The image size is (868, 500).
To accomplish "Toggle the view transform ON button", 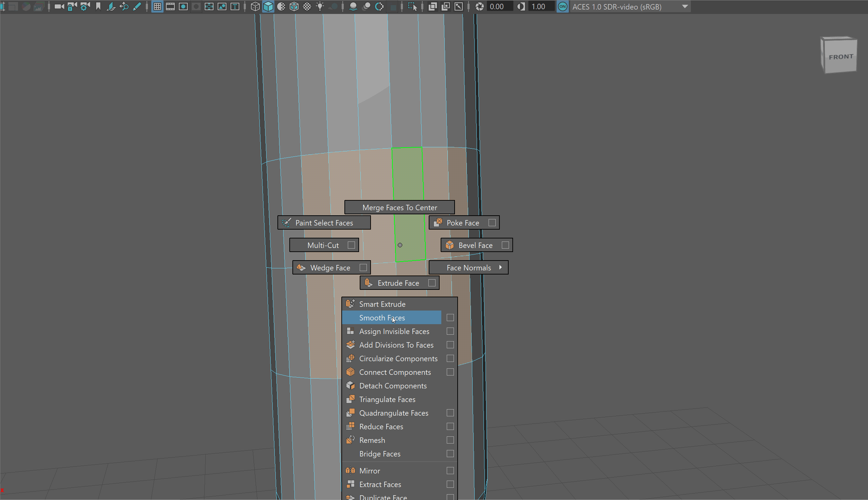I will pos(562,6).
